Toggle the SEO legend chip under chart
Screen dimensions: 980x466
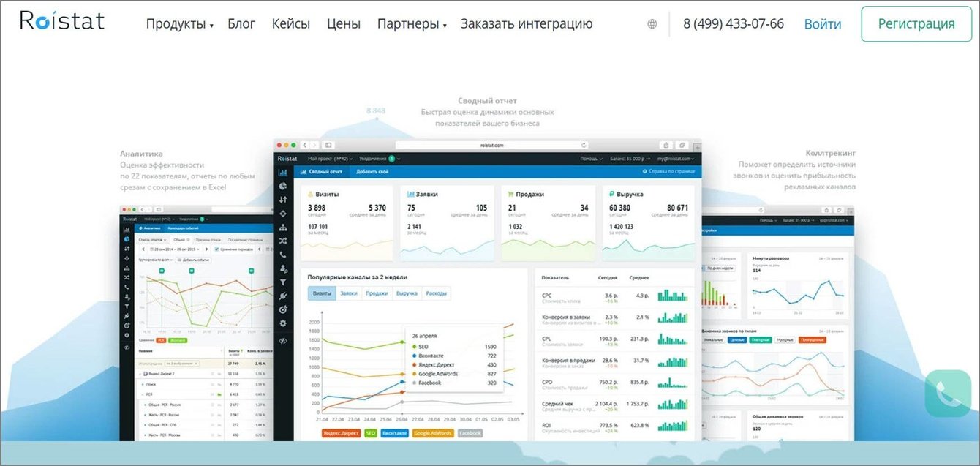click(371, 433)
